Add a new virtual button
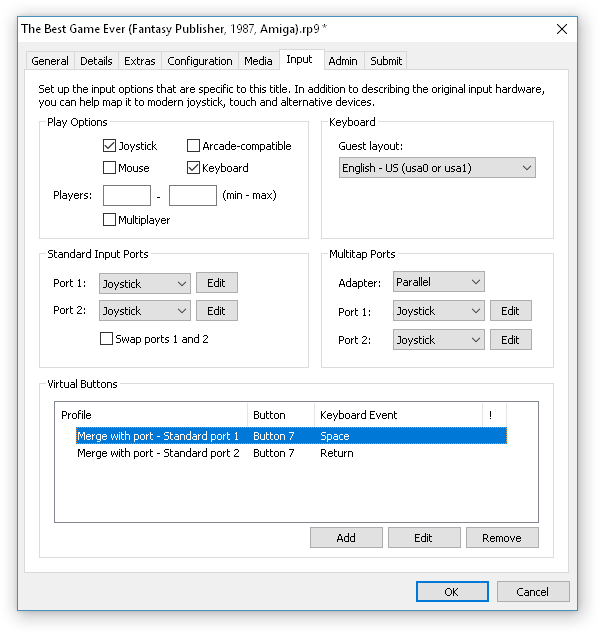This screenshot has height=633, width=599. click(346, 538)
